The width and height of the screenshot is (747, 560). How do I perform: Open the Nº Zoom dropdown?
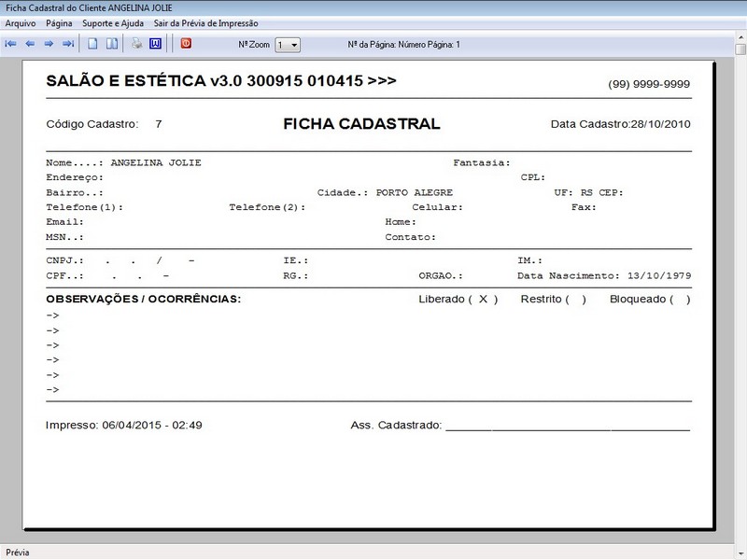click(x=288, y=45)
